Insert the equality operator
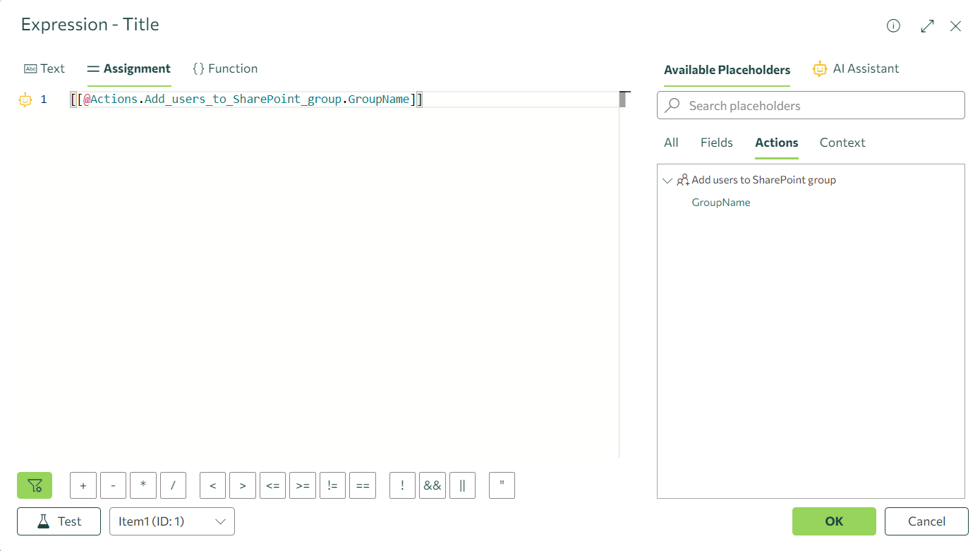 363,485
